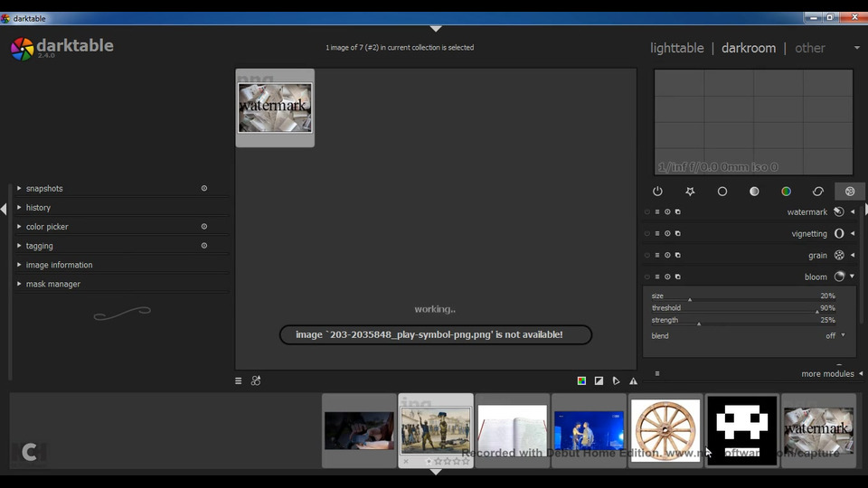Viewport: 868px width, 488px height.
Task: Enable the watermark module
Action: [x=647, y=212]
